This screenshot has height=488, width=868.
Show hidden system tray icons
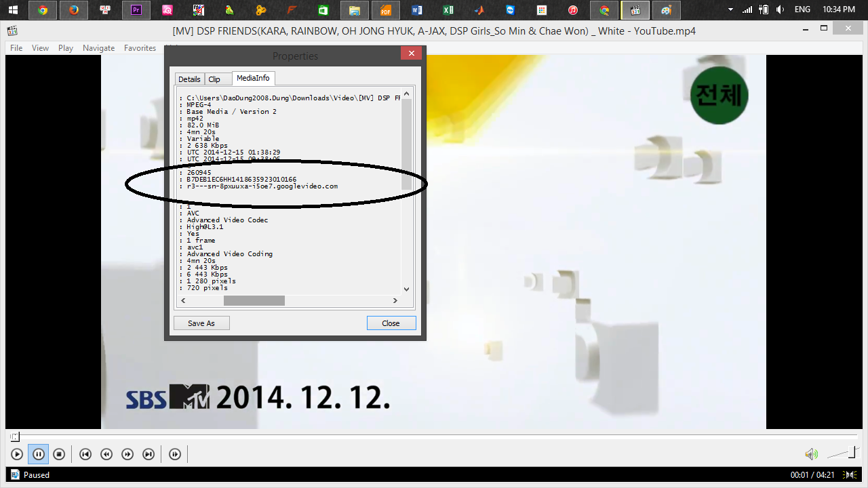[730, 10]
